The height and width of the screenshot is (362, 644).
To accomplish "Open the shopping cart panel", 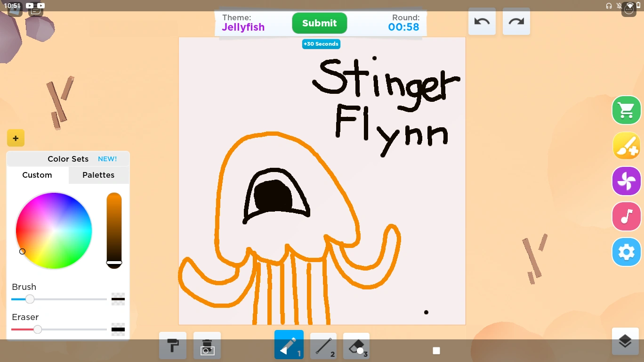I will click(x=626, y=110).
